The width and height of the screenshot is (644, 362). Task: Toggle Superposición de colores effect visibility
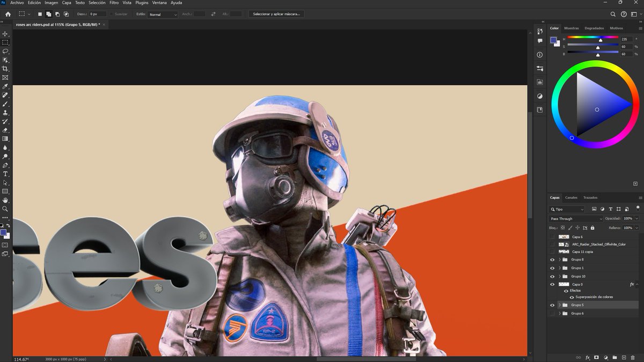tap(572, 297)
